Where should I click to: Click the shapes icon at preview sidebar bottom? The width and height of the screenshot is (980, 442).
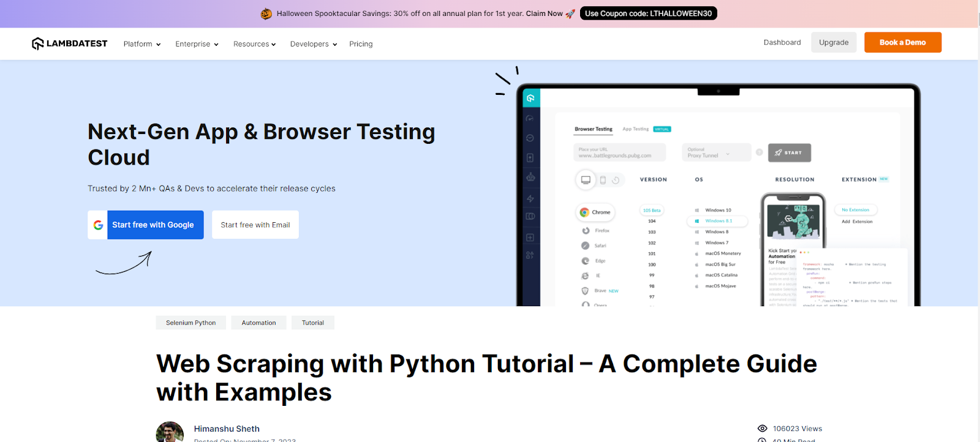coord(530,255)
